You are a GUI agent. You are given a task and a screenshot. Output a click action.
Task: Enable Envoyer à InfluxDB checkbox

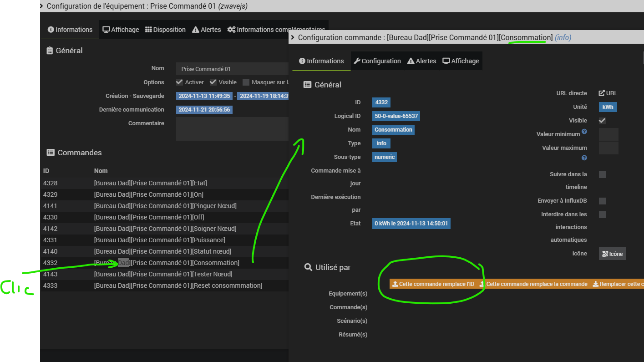tap(602, 201)
